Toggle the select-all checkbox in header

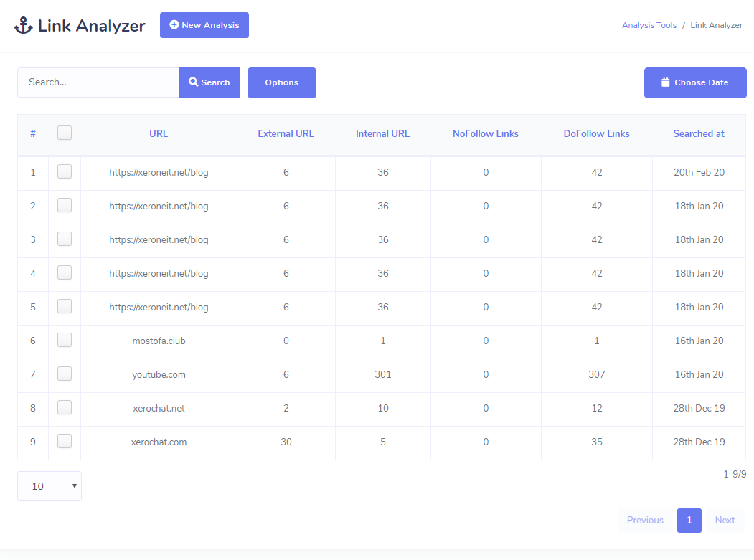tap(65, 133)
